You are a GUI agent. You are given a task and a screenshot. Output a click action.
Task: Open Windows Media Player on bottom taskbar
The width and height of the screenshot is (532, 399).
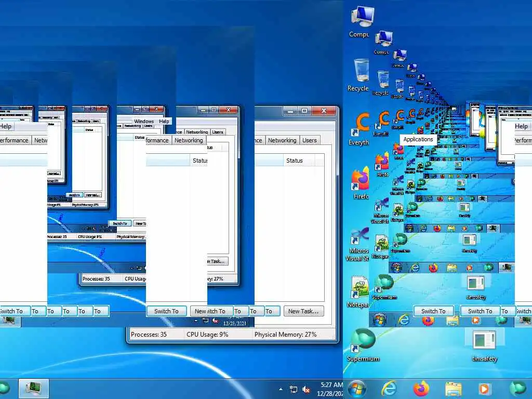[x=485, y=389]
